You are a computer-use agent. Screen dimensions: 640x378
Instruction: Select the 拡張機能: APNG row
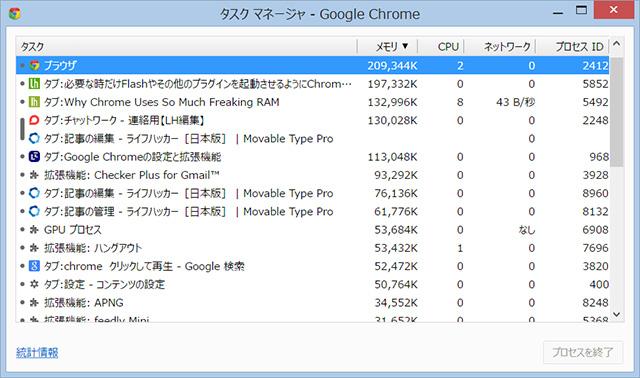tap(312, 302)
